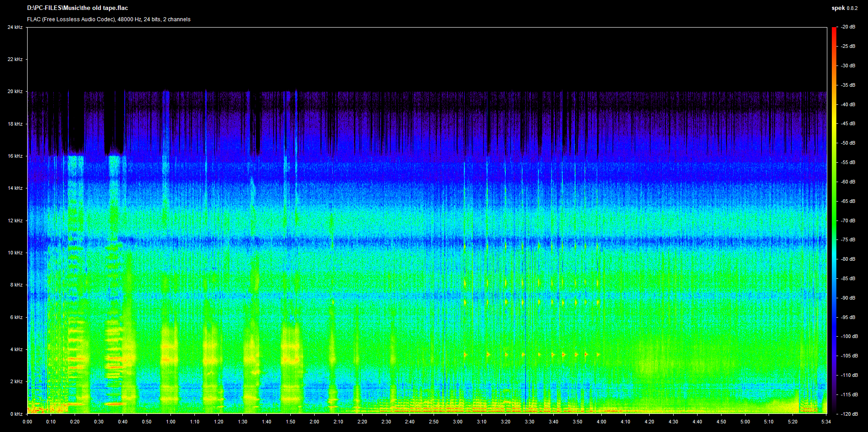Click the 0 kHz frequency axis label

click(16, 414)
